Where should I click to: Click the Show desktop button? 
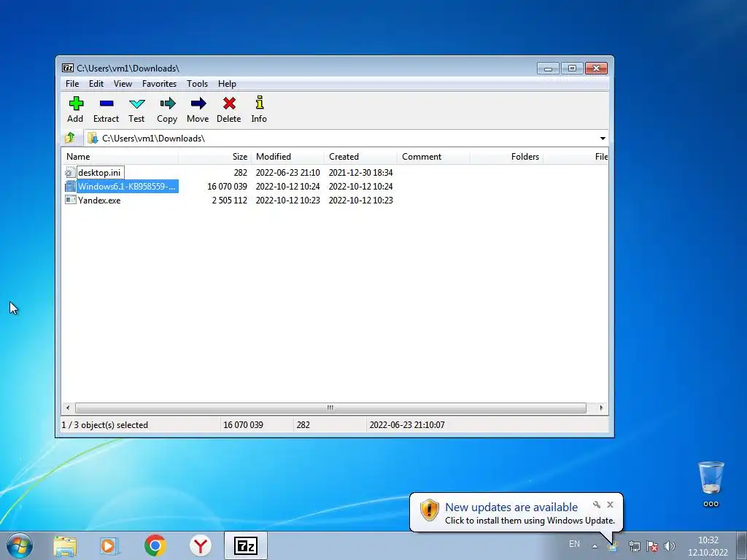(x=742, y=545)
